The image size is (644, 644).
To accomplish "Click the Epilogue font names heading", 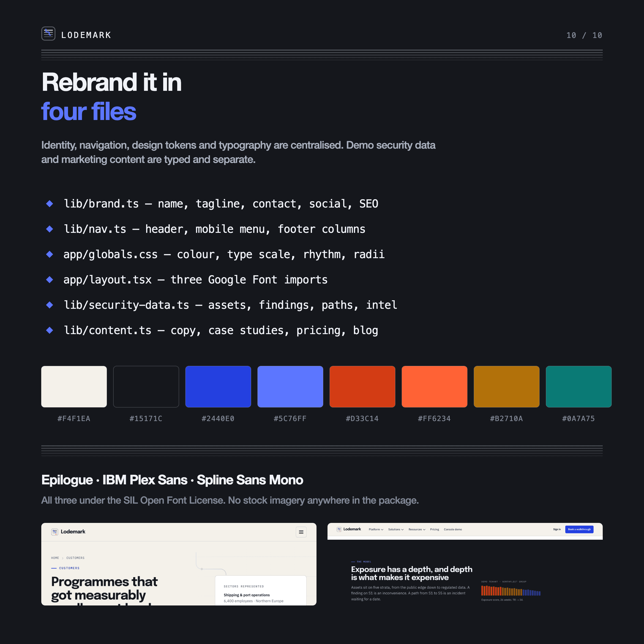I will (x=172, y=480).
